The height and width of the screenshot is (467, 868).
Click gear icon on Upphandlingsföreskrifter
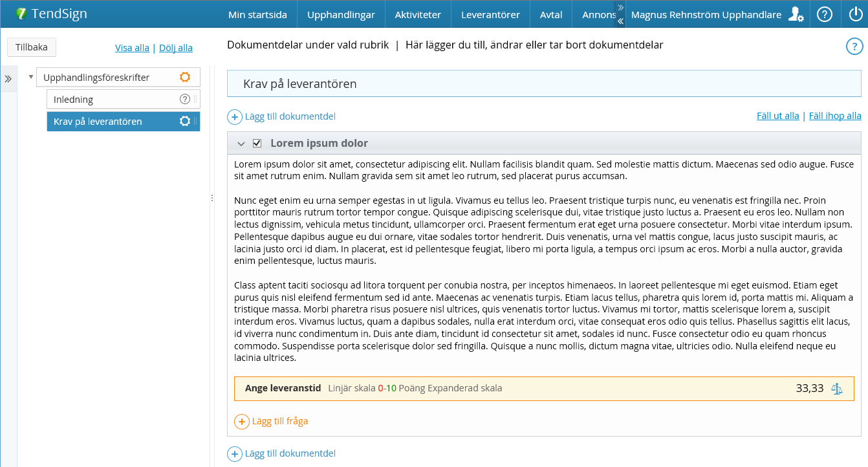185,77
